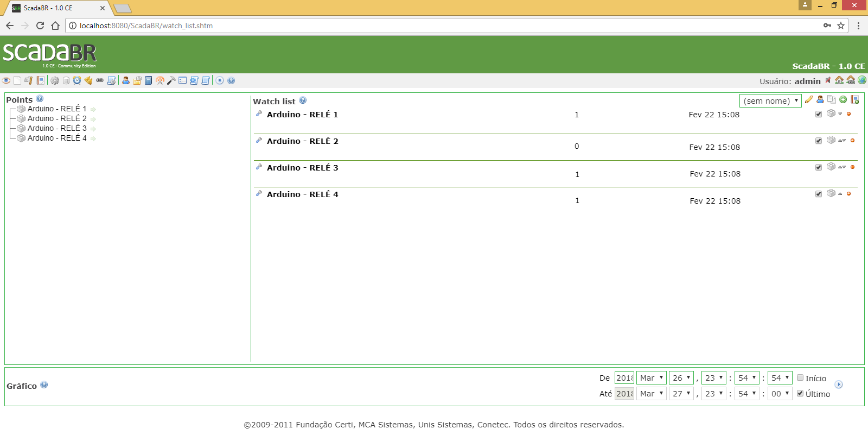
Task: Select Arduino - RELÉ 4 in Points tree
Action: [57, 138]
